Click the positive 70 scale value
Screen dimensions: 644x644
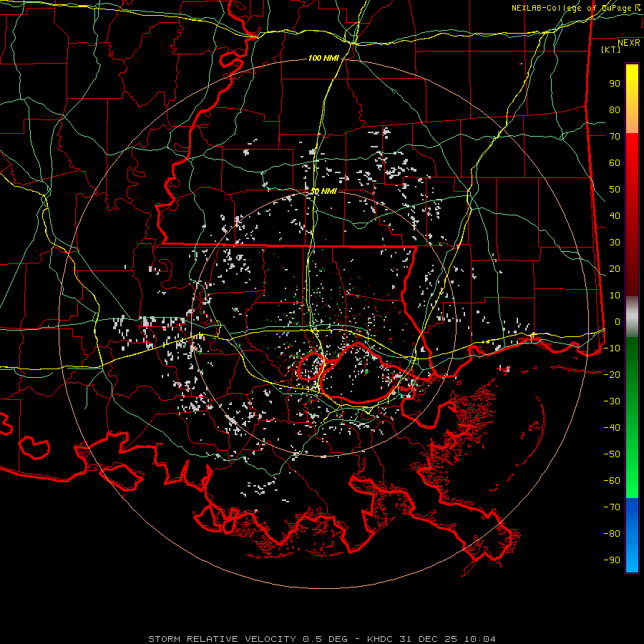tap(615, 137)
